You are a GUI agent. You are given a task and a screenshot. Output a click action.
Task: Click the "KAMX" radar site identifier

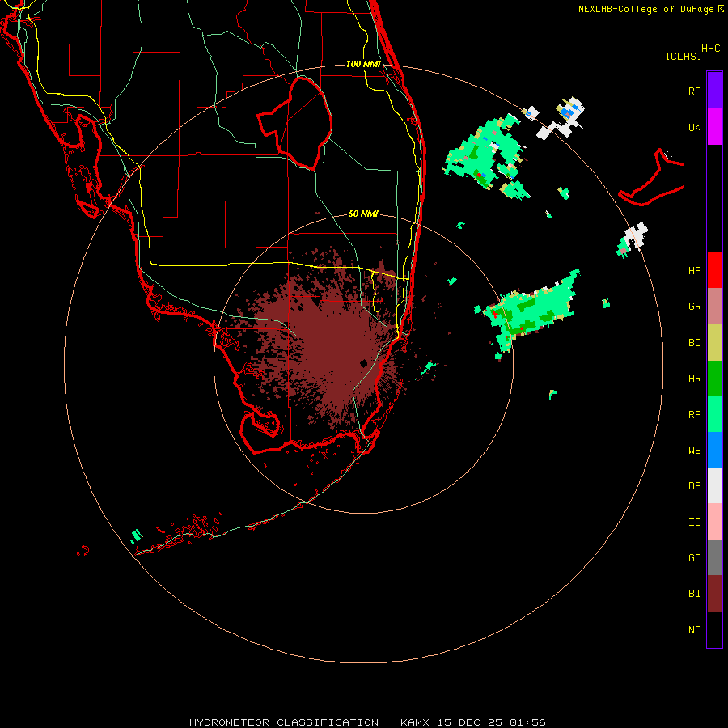415,722
